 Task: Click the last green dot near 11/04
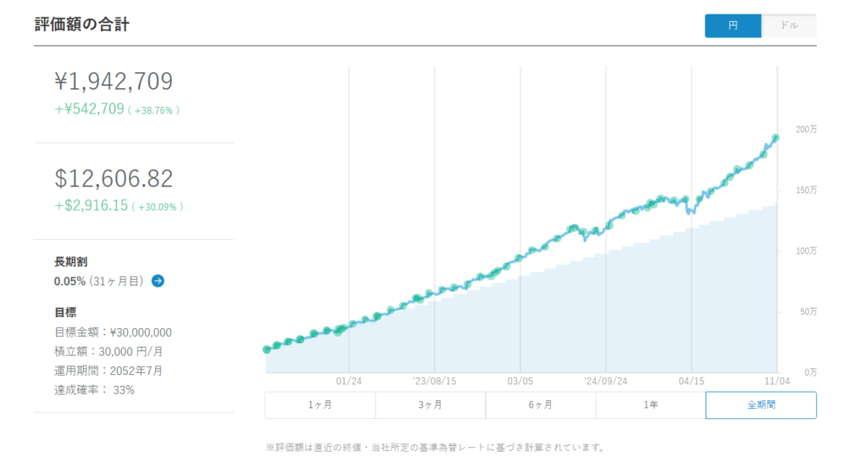point(775,138)
